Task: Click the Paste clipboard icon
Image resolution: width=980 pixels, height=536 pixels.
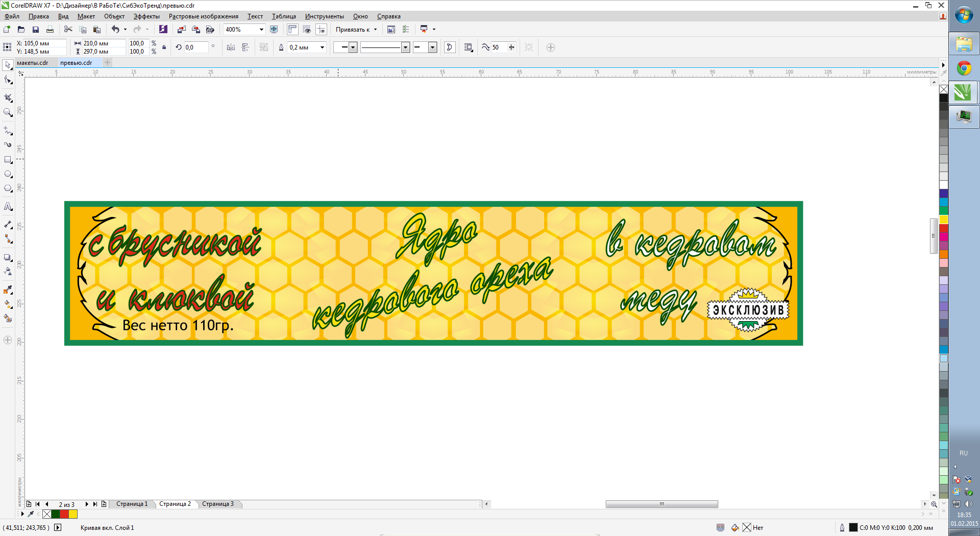Action: pos(97,30)
